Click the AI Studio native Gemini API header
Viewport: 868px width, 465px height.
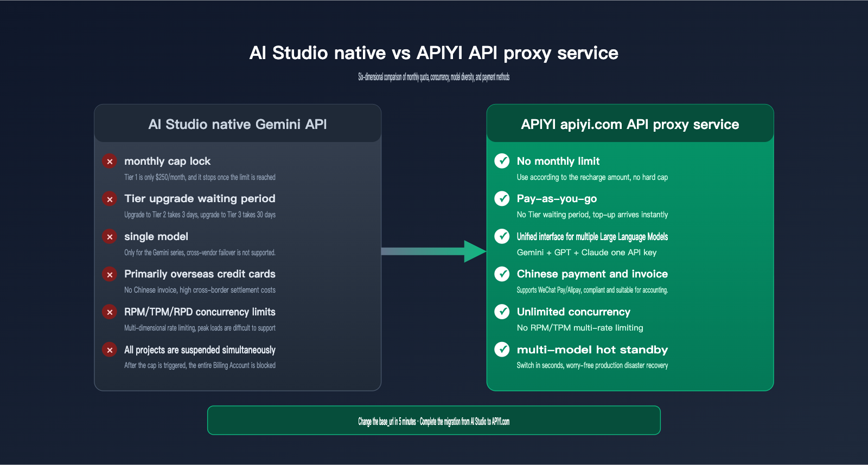click(238, 124)
